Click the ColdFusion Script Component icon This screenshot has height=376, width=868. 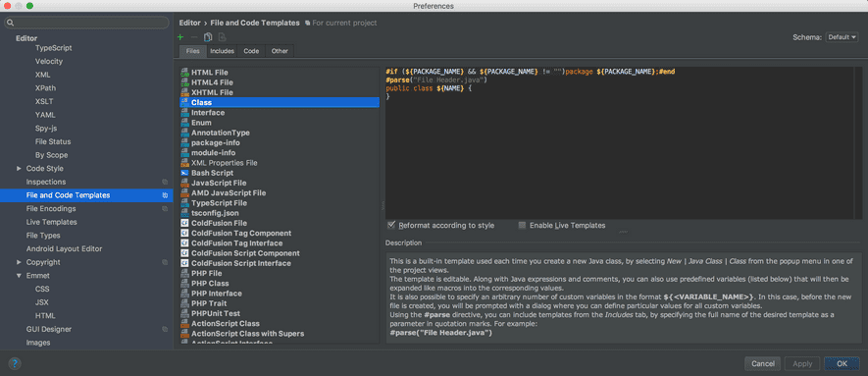185,253
